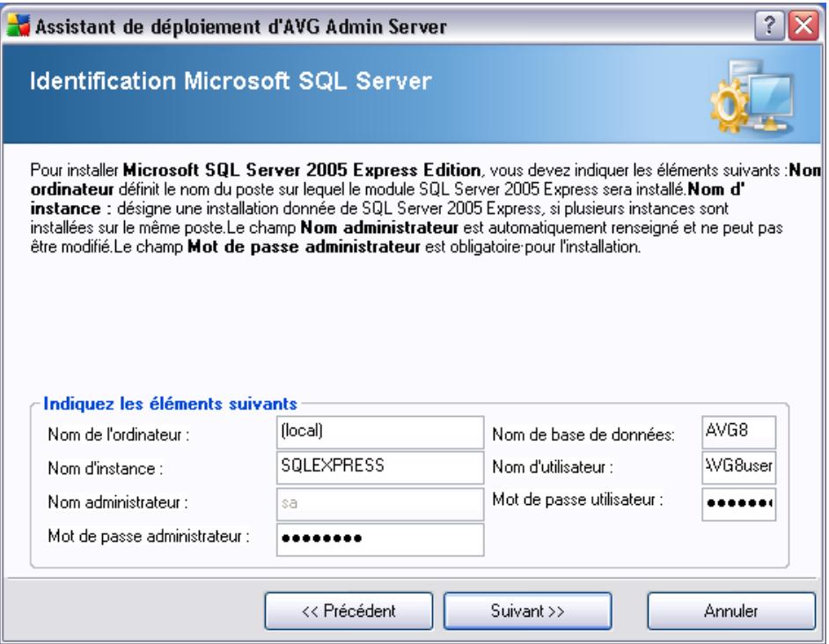Screen dimensions: 829x644
Task: Click the 'Mot de passe utilisateur :' label
Action: 577,500
